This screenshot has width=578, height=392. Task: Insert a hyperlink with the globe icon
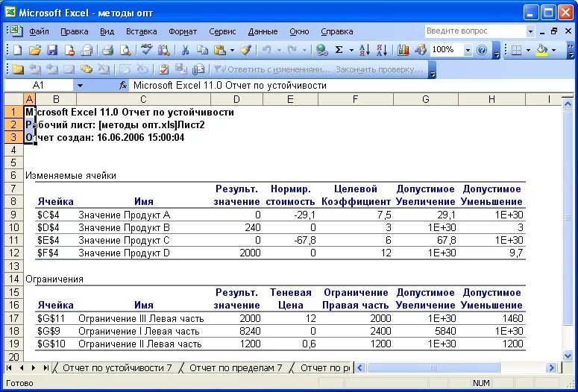pyautogui.click(x=321, y=50)
